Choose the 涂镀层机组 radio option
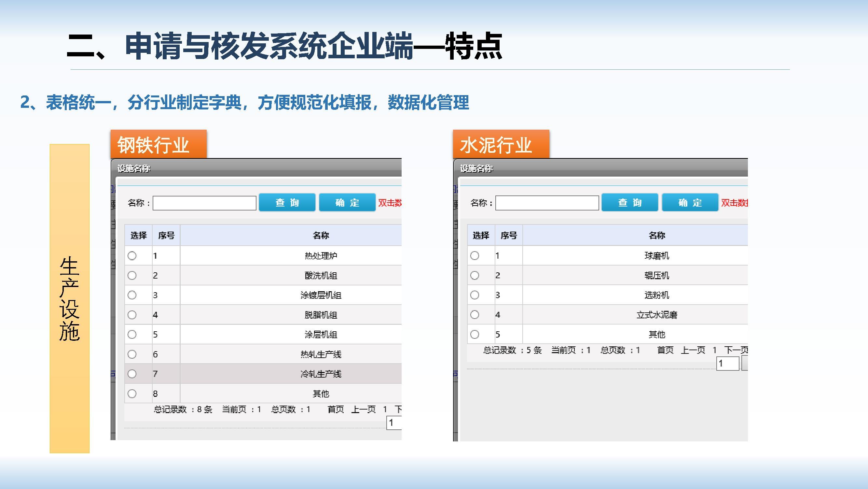The width and height of the screenshot is (868, 489). [x=132, y=295]
